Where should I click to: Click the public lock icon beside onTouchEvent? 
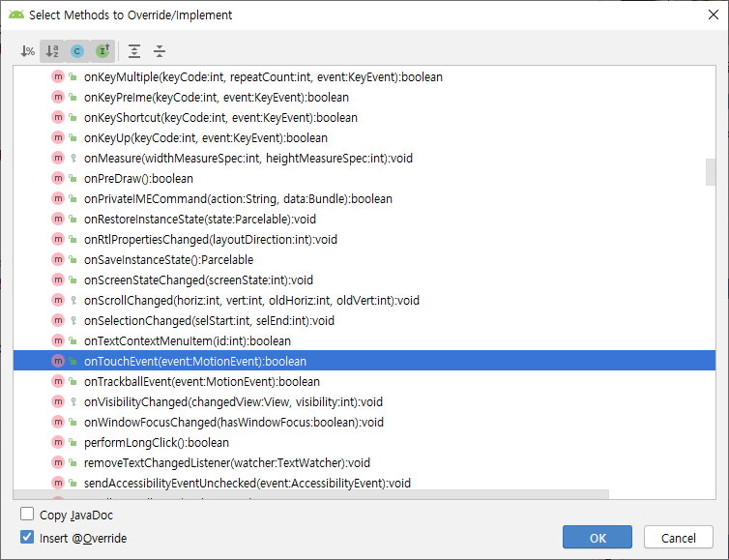73,361
